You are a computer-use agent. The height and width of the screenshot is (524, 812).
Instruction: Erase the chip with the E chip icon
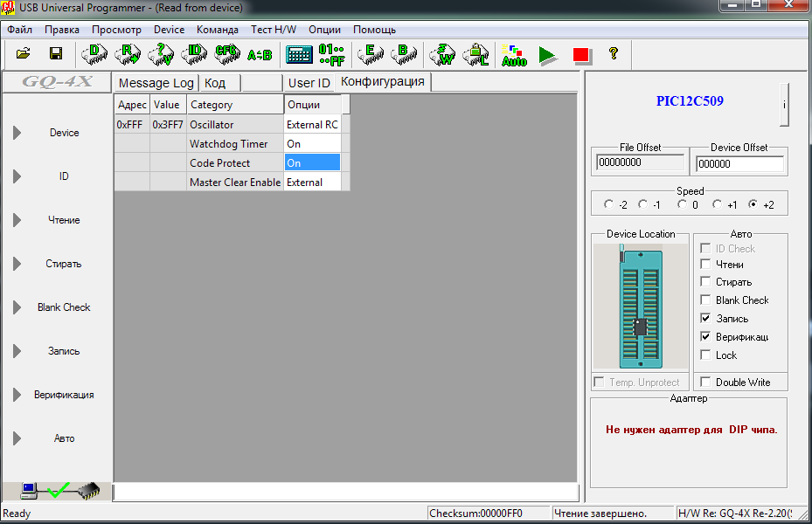click(371, 54)
